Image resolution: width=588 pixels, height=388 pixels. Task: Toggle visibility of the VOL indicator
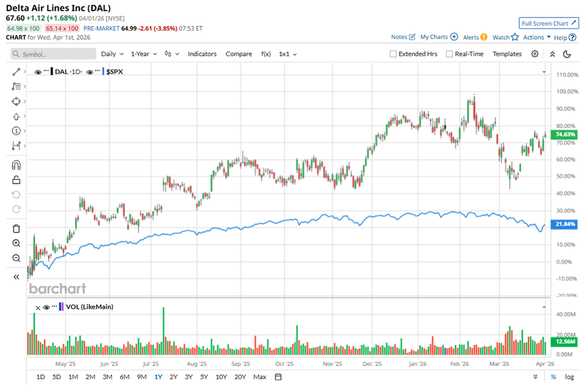(46, 307)
